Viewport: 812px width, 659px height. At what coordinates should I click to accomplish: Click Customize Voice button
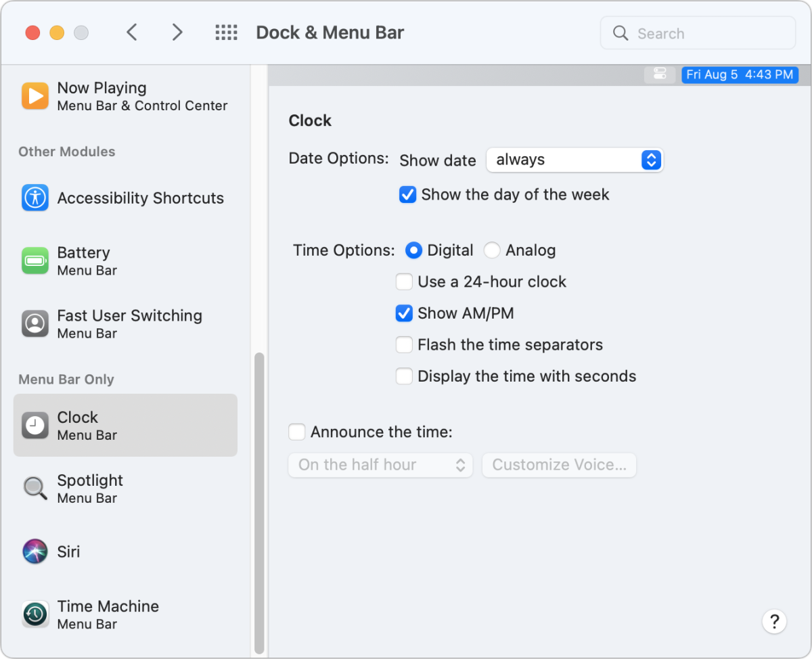pyautogui.click(x=559, y=465)
